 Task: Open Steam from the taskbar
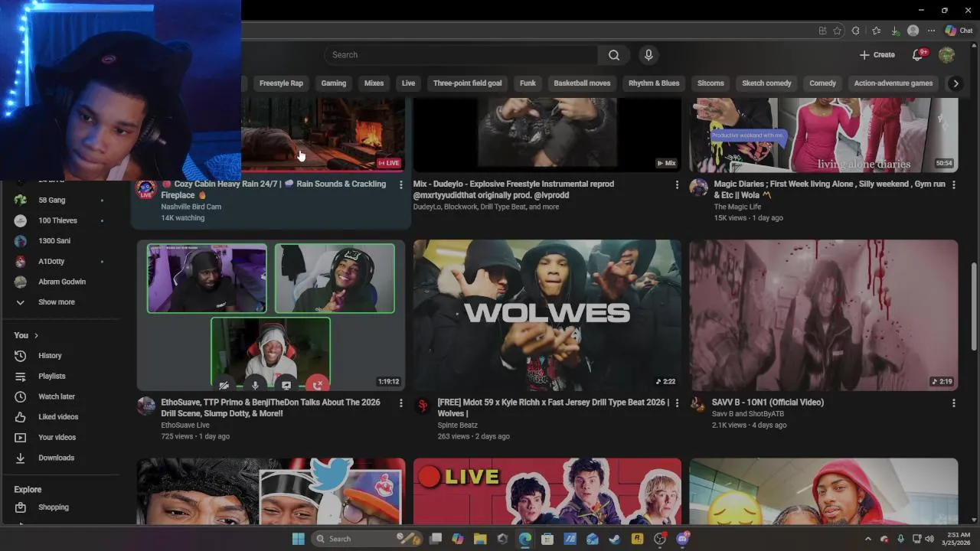(x=614, y=539)
